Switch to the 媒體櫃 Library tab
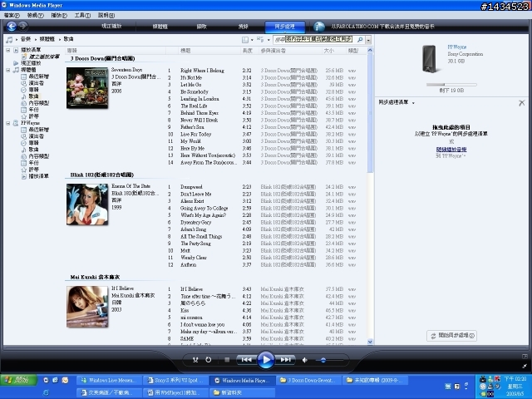The height and width of the screenshot is (399, 532). tap(160, 26)
